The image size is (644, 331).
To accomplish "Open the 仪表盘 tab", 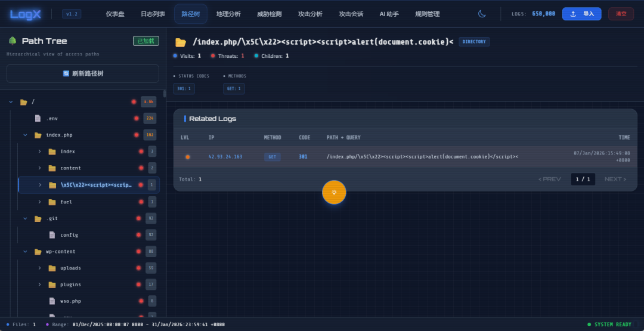I will tap(115, 14).
